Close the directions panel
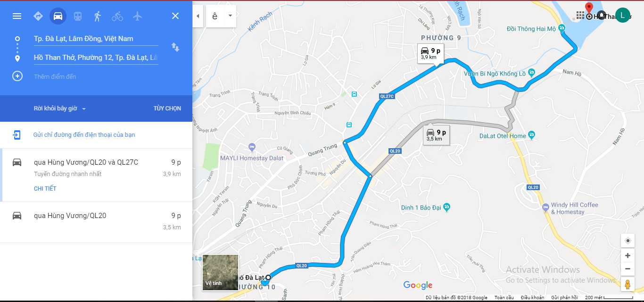The image size is (644, 302). [x=175, y=16]
